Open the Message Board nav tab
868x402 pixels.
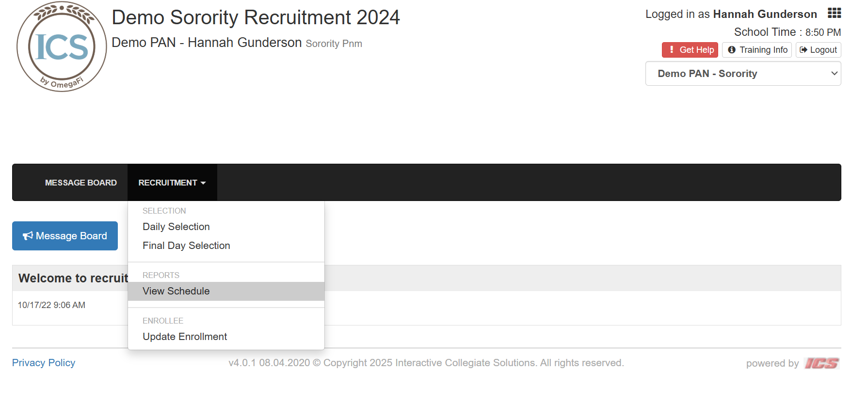click(x=80, y=183)
